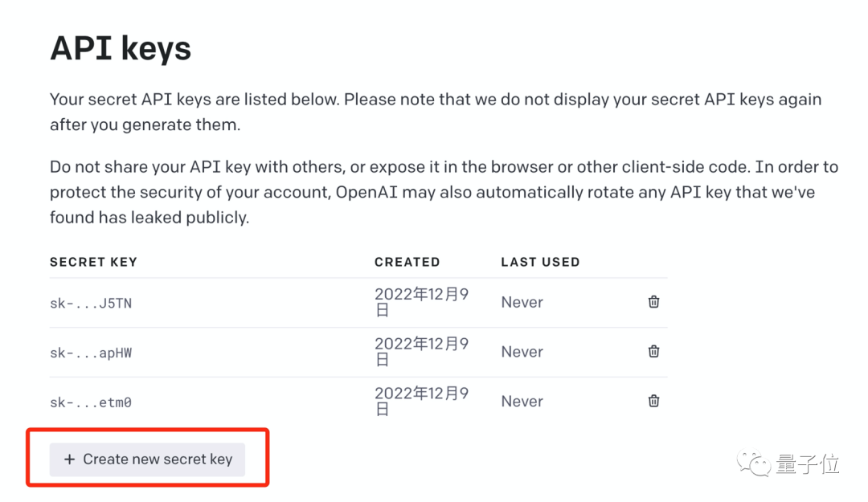The image size is (868, 502).
Task: Click the paragraph starting 'Do not share'
Action: click(x=444, y=192)
